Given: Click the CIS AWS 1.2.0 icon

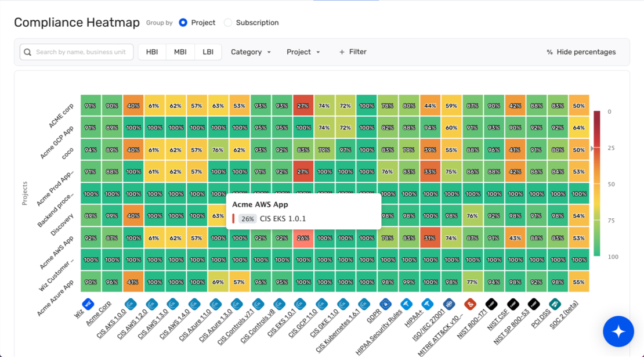Looking at the screenshot, I should point(152,304).
